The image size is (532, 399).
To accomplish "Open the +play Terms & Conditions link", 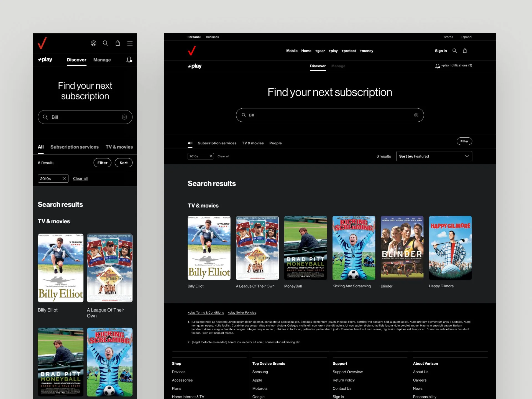I will click(x=206, y=313).
